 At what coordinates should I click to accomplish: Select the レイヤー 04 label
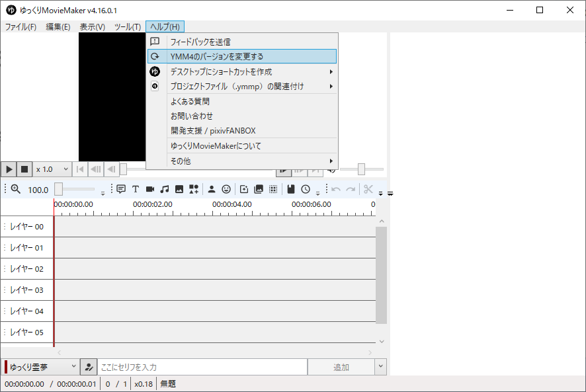[26, 311]
